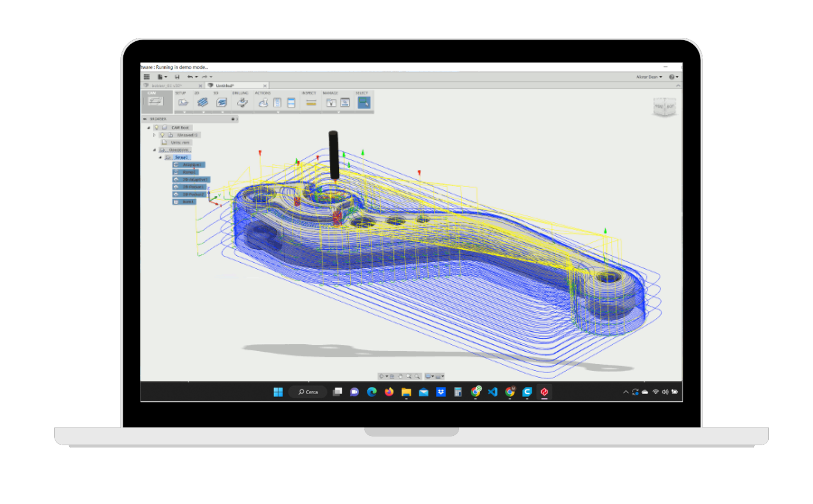The image size is (813, 504).
Task: Open the Undo history dropdown arrow
Action: pyautogui.click(x=197, y=77)
